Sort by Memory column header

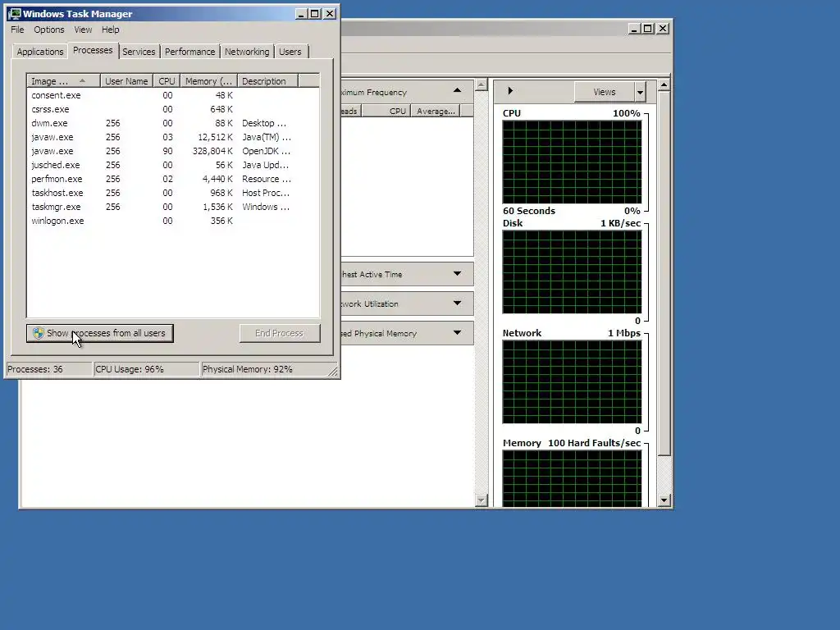[209, 81]
